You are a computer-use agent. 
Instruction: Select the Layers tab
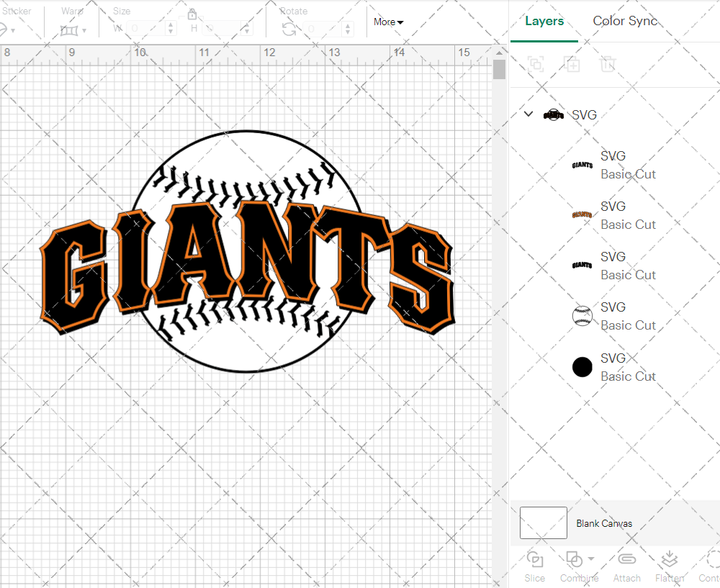tap(544, 21)
